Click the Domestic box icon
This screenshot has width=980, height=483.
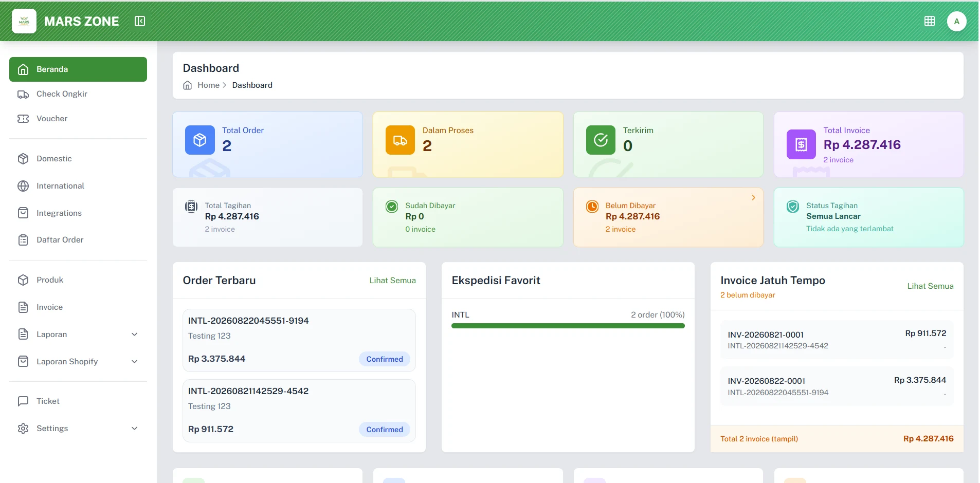pos(23,159)
